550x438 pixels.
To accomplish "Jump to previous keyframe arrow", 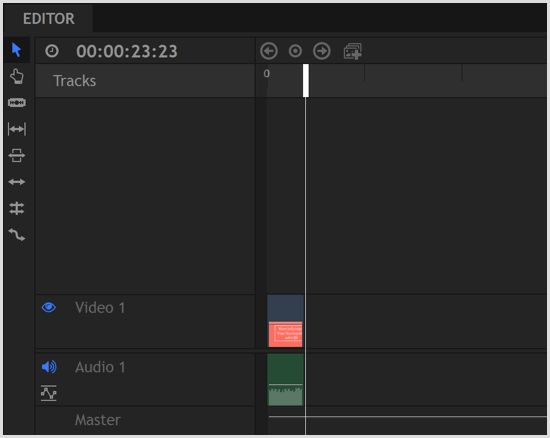I will [269, 51].
